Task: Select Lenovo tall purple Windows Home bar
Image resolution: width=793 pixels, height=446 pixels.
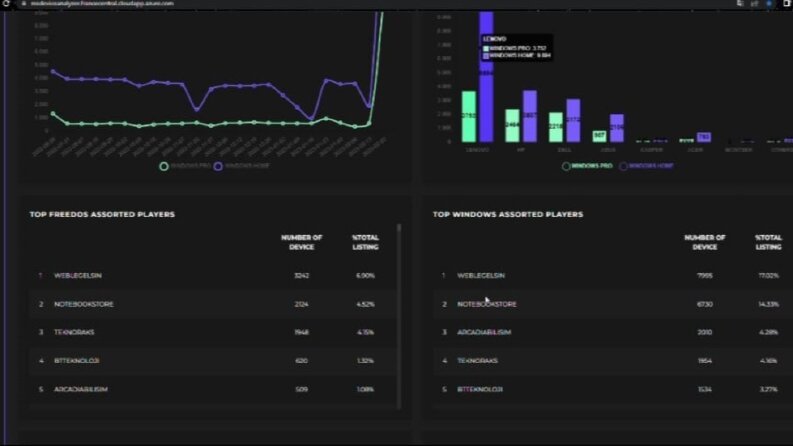Action: [x=486, y=77]
